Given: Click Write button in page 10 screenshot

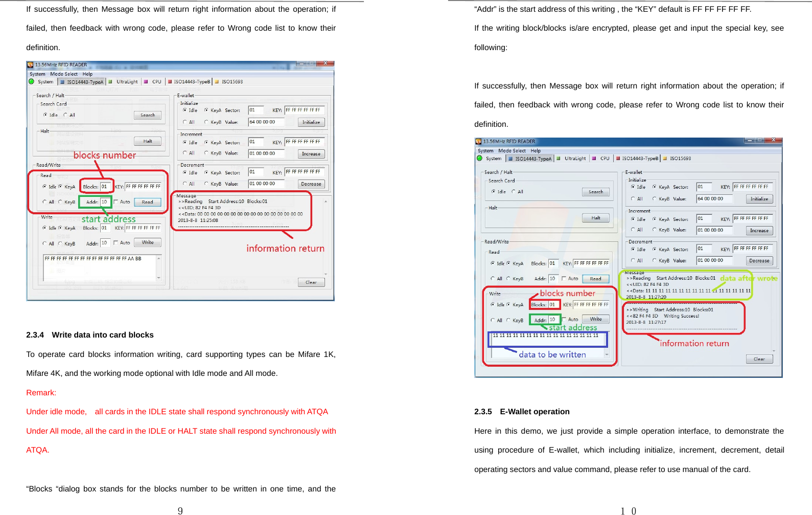Looking at the screenshot, I should 596,319.
